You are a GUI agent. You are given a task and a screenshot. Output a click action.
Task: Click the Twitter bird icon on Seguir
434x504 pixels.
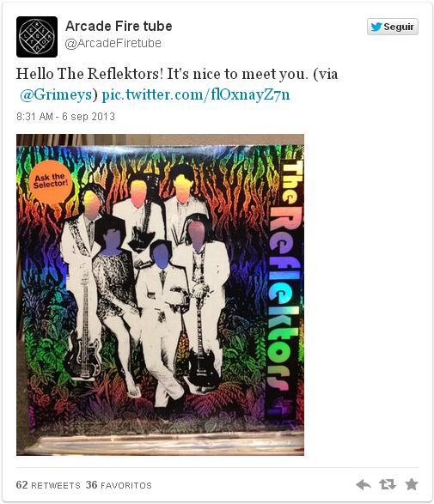(376, 27)
